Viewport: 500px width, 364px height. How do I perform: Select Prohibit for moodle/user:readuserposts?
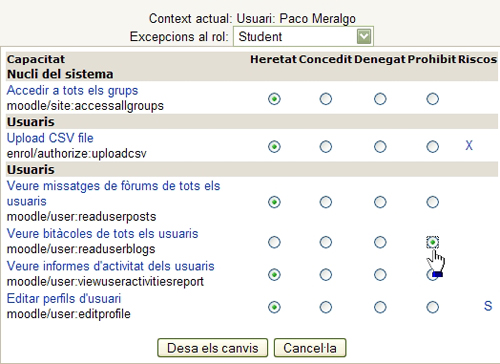click(x=433, y=202)
